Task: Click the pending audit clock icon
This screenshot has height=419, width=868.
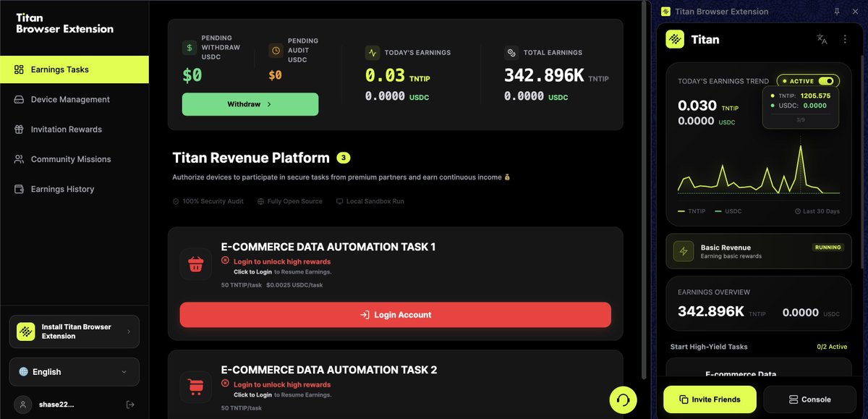Action: 276,51
